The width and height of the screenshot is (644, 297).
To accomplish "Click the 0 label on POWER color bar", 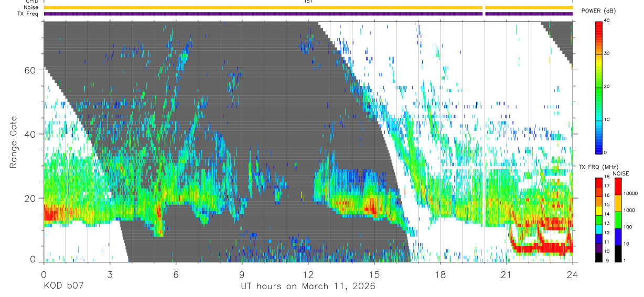I will click(606, 152).
